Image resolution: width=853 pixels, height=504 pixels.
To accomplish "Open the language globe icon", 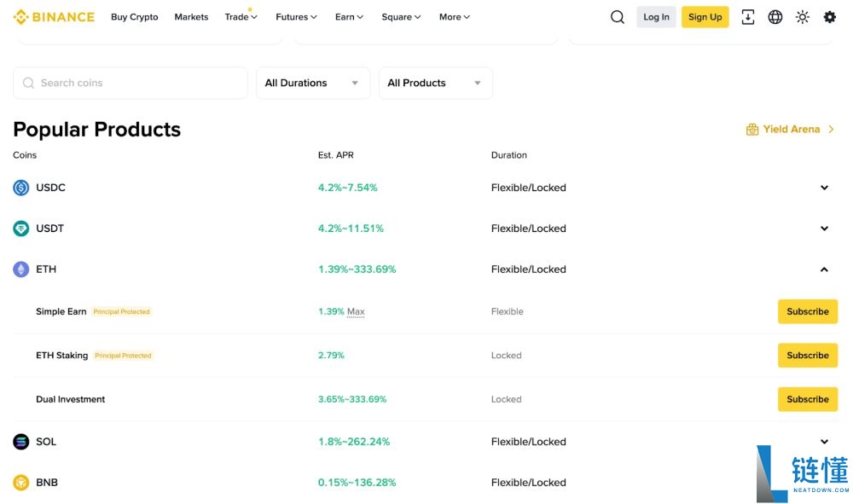I will click(775, 17).
